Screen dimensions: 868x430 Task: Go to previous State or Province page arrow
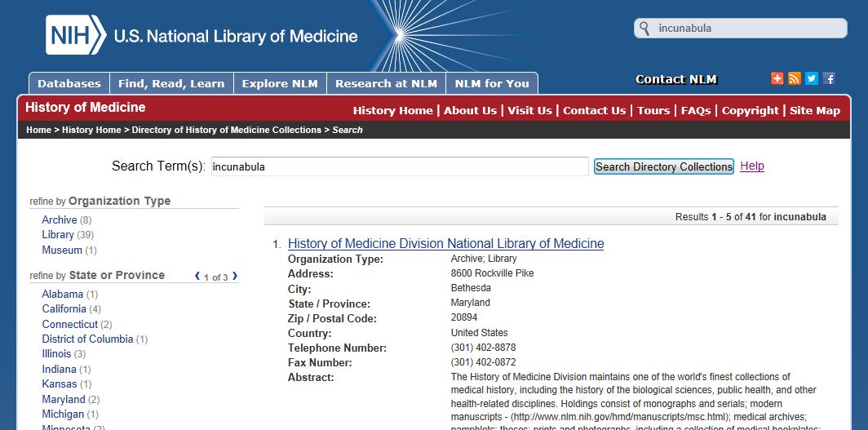point(197,276)
